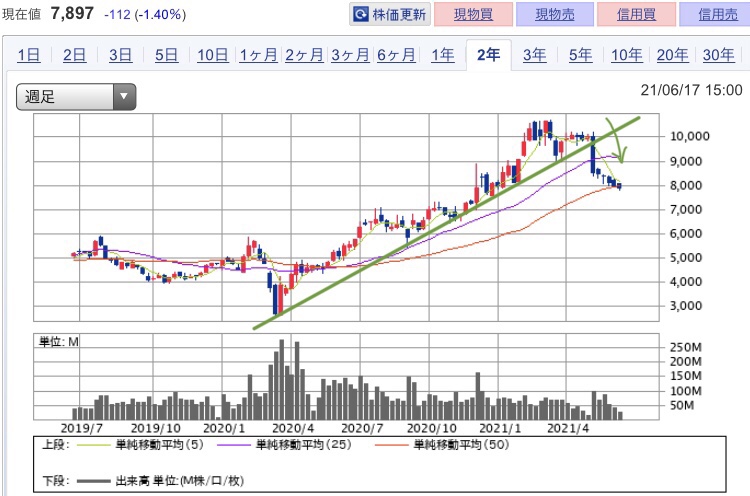
Task: Select the 1年 period link
Action: coord(443,55)
